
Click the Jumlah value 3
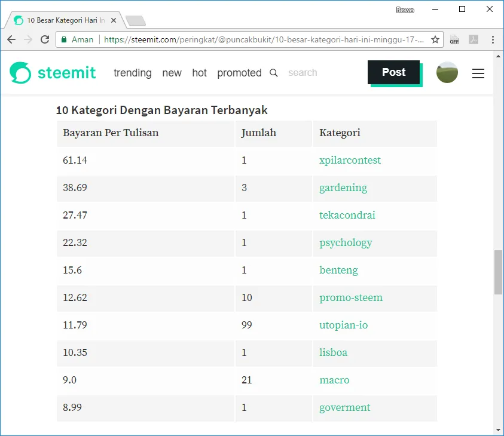[245, 188]
